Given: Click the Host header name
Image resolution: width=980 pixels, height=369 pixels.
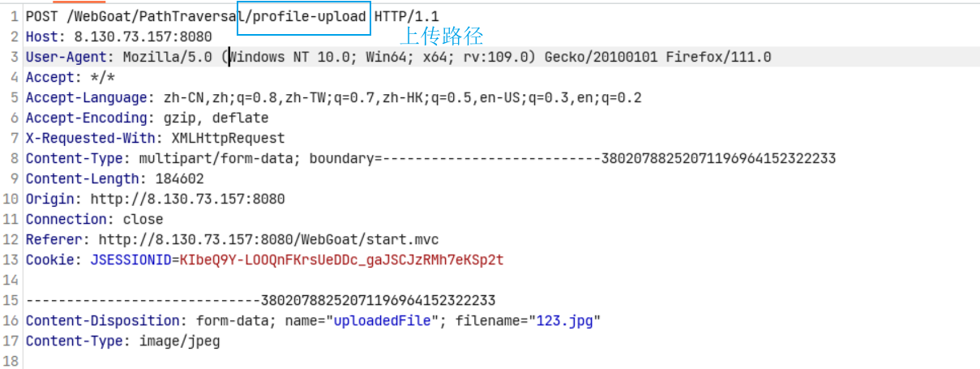Looking at the screenshot, I should pos(44,36).
